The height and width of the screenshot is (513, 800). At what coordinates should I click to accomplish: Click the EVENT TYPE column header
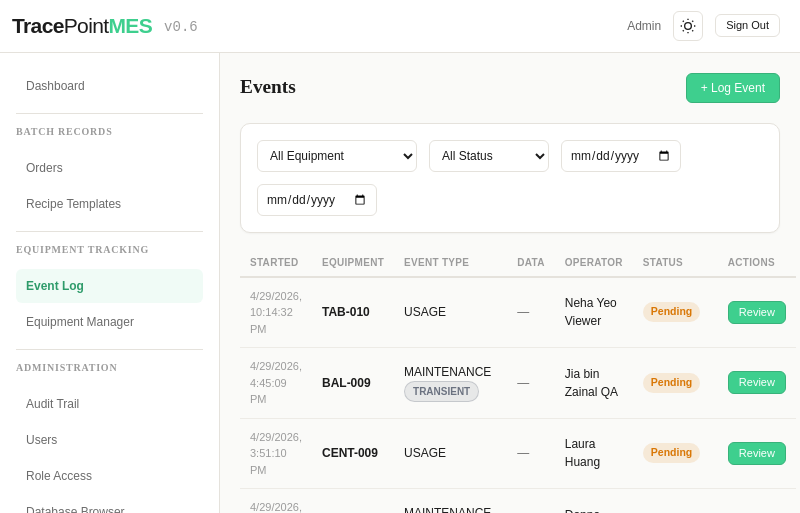click(436, 262)
